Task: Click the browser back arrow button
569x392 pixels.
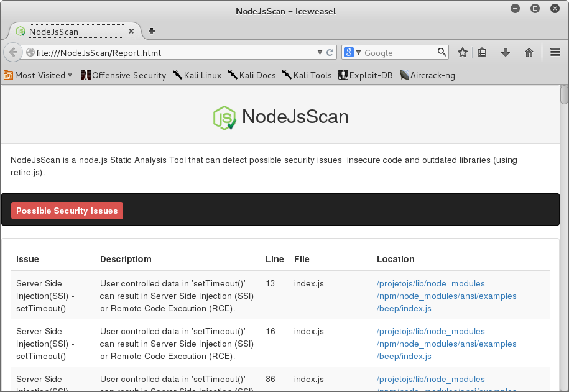Action: click(13, 53)
